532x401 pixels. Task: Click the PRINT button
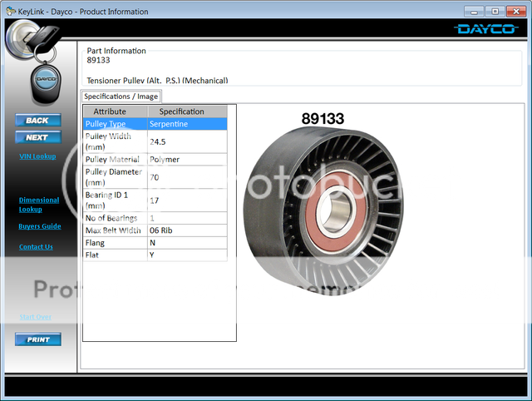pos(37,339)
